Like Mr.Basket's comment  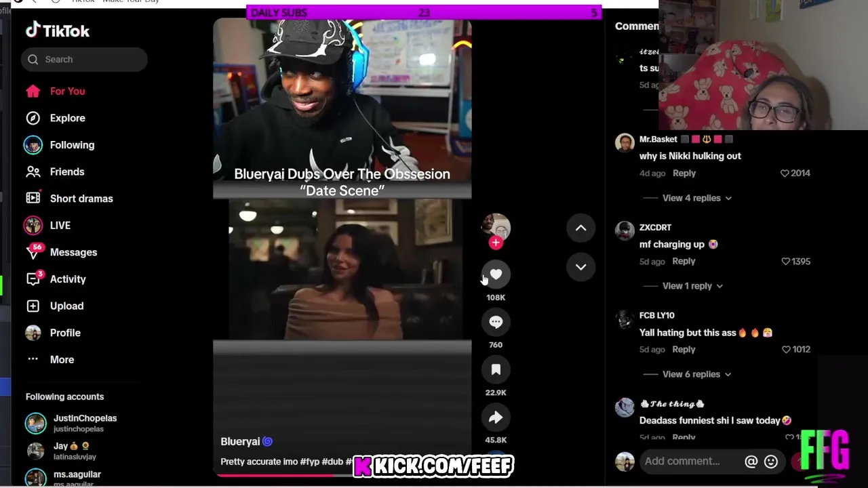point(785,174)
